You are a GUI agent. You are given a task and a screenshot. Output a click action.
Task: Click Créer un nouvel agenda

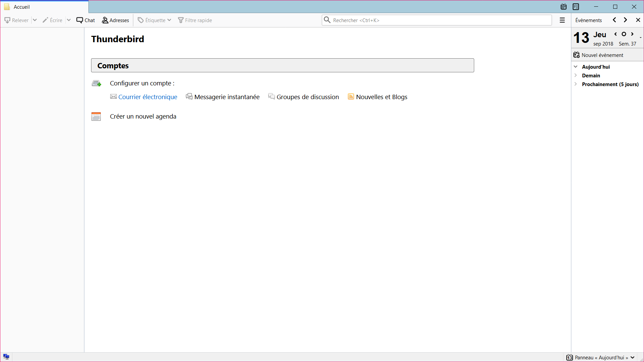[x=143, y=116]
